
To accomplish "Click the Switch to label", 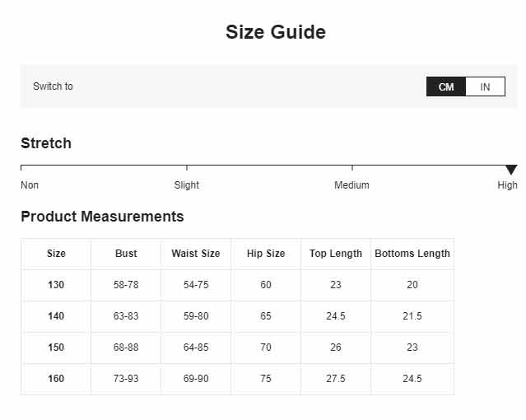I will tap(53, 86).
